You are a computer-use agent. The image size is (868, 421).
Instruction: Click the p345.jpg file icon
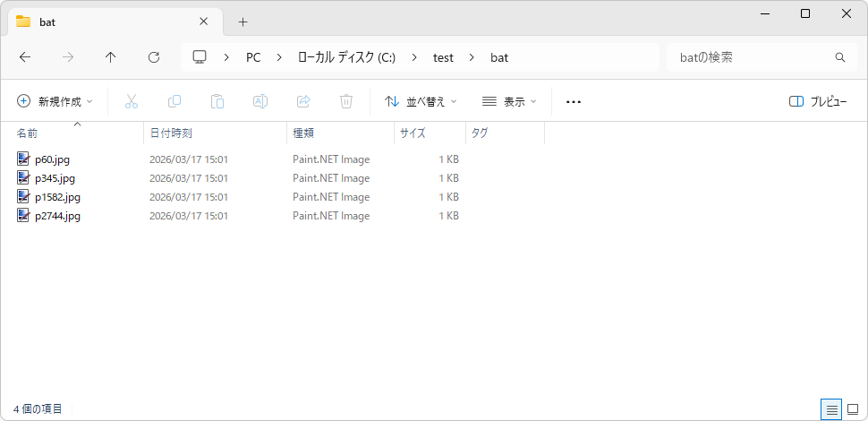tap(22, 178)
